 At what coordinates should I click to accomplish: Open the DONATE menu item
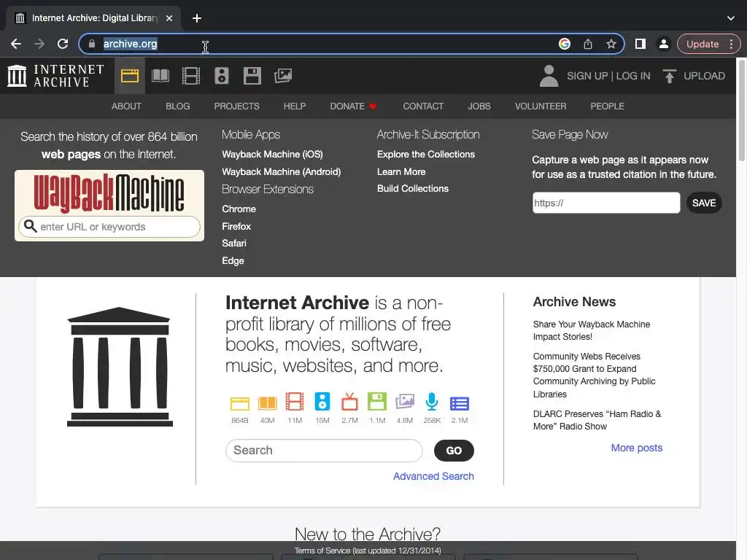tap(353, 106)
